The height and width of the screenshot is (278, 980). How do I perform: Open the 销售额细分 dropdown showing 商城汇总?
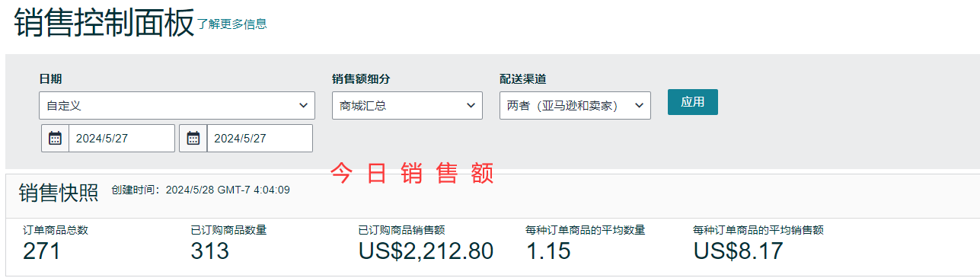point(407,105)
